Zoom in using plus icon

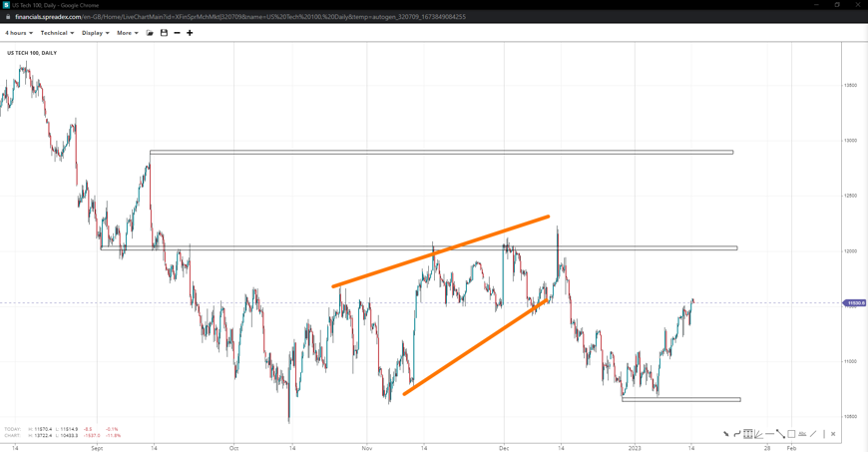(190, 33)
